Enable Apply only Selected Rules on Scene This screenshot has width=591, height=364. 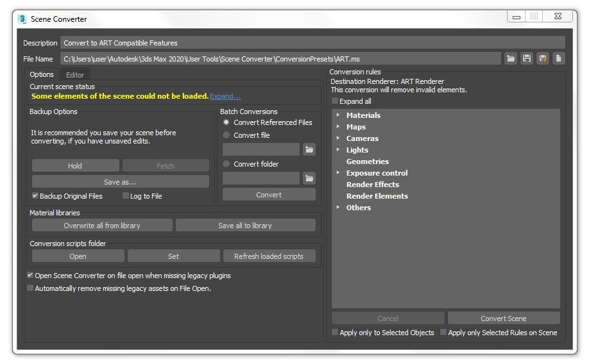coord(443,332)
